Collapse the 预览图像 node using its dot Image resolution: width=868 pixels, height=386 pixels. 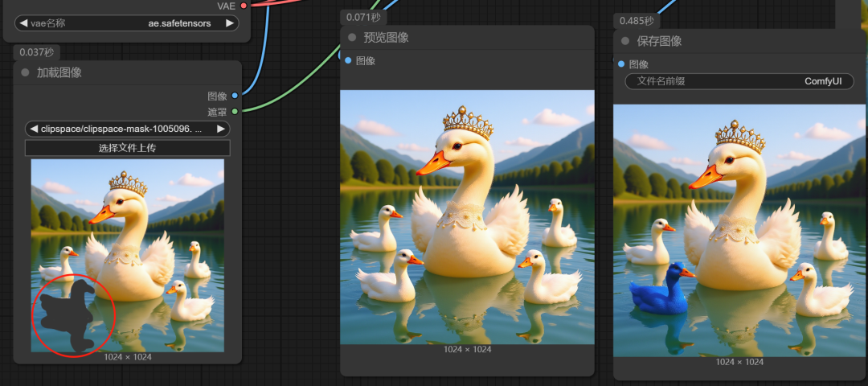point(352,37)
